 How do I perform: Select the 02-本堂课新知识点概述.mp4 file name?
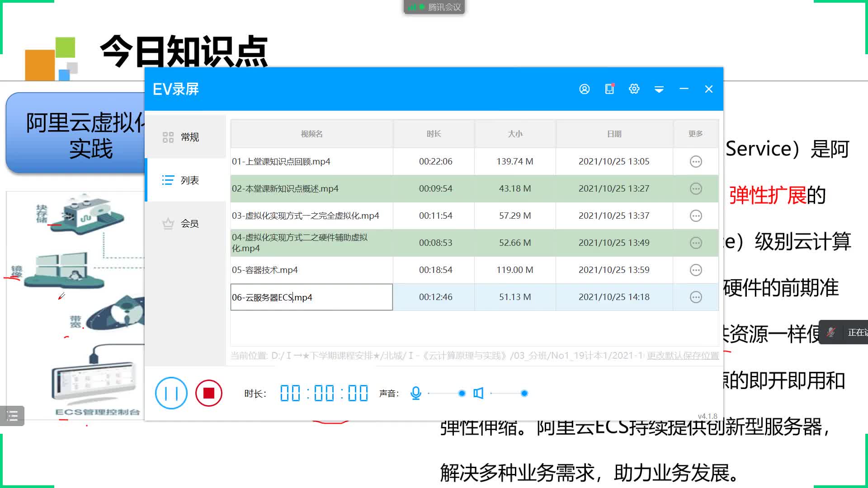tap(285, 188)
